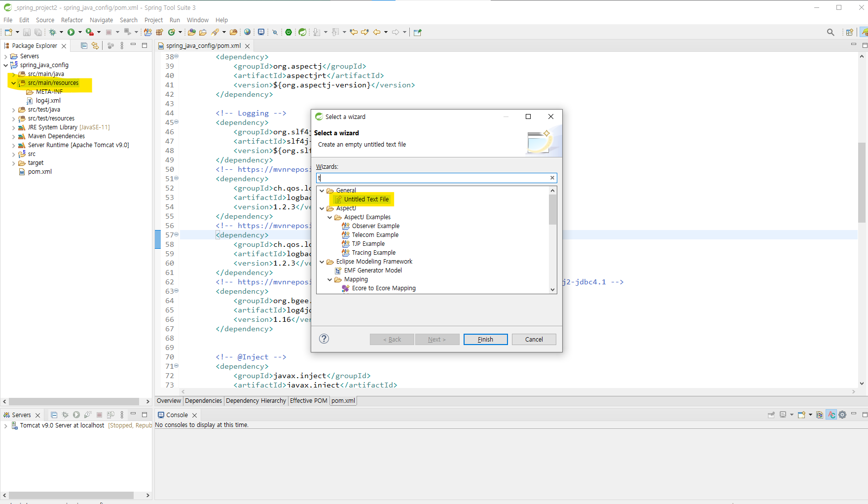
Task: Open Package Explorer view menu (three dots)
Action: [122, 45]
